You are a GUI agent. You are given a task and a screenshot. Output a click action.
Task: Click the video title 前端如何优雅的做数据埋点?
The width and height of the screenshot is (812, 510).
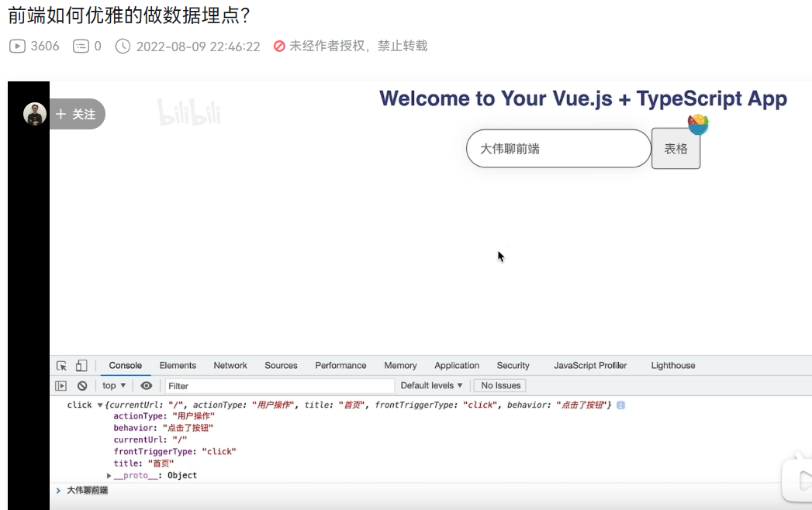[130, 16]
